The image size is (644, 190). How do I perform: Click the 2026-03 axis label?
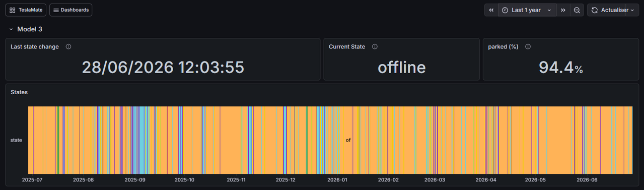[435, 179]
